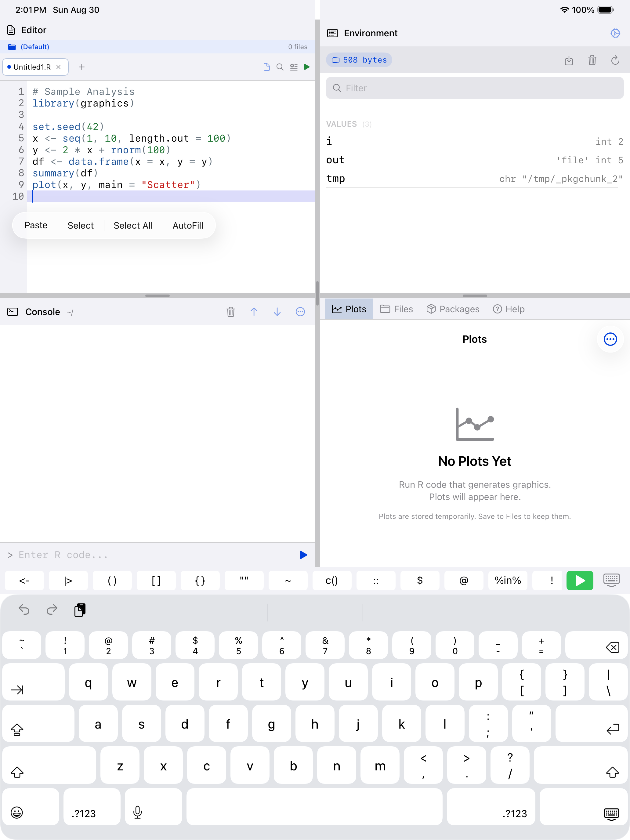Switch to the left .?123 symbols keyboard
Viewport: 630px width, 840px height.
[92, 807]
